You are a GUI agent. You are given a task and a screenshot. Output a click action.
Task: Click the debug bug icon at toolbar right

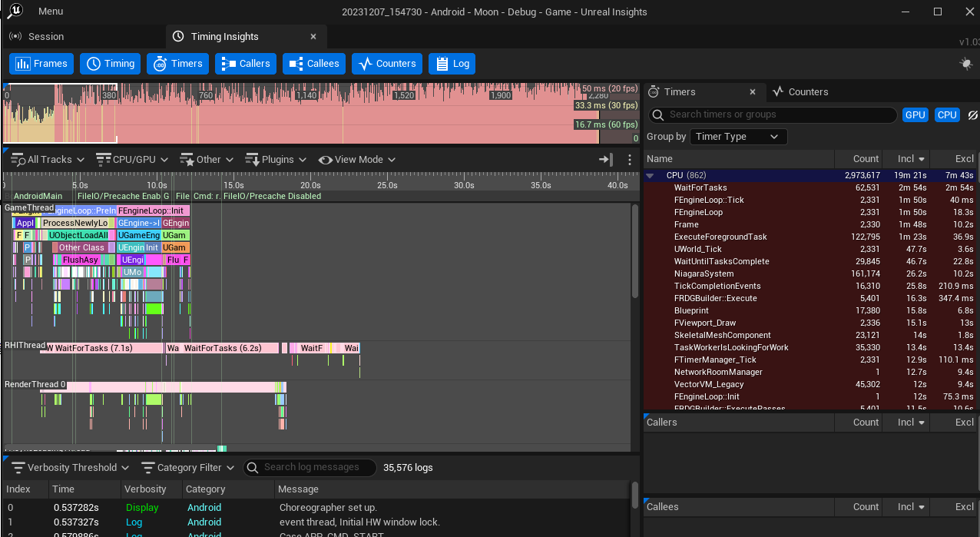(966, 64)
